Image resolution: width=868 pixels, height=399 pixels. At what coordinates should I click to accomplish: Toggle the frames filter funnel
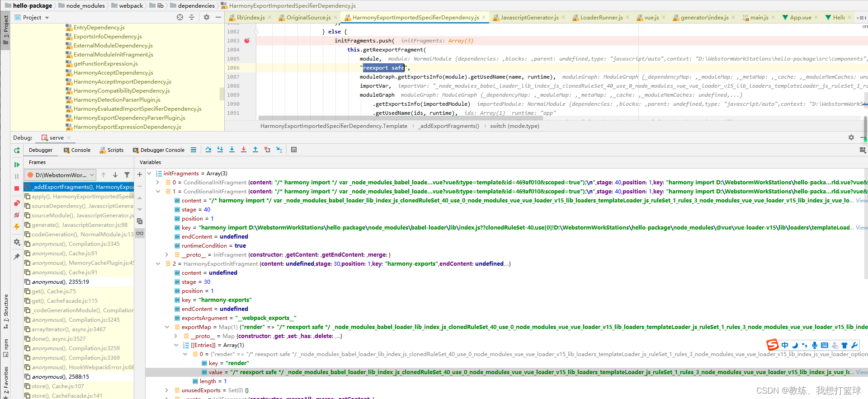(127, 175)
